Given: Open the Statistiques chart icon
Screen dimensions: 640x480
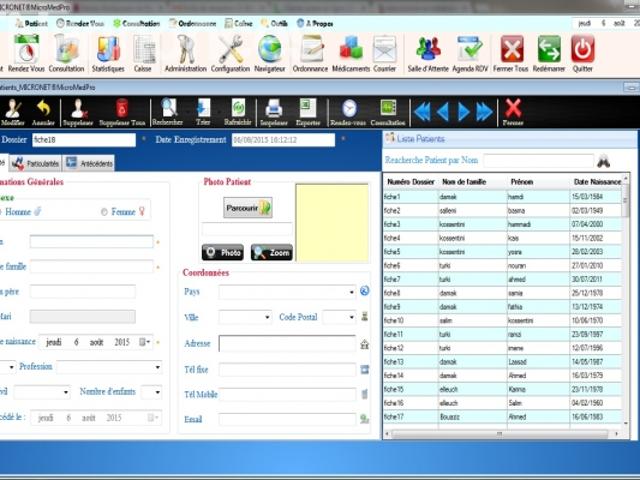Looking at the screenshot, I should point(108,53).
